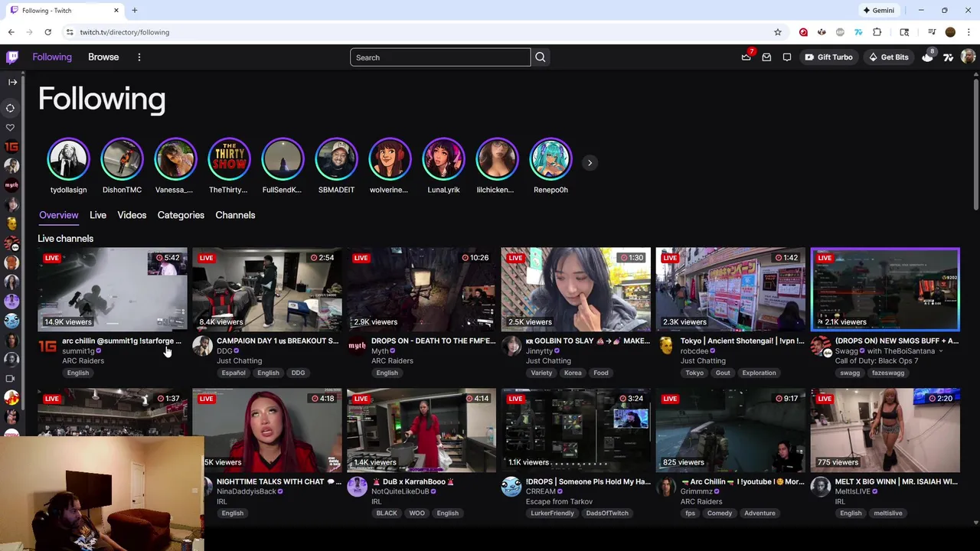The width and height of the screenshot is (980, 551).
Task: Open the summit1g channel name link
Action: [x=78, y=350]
